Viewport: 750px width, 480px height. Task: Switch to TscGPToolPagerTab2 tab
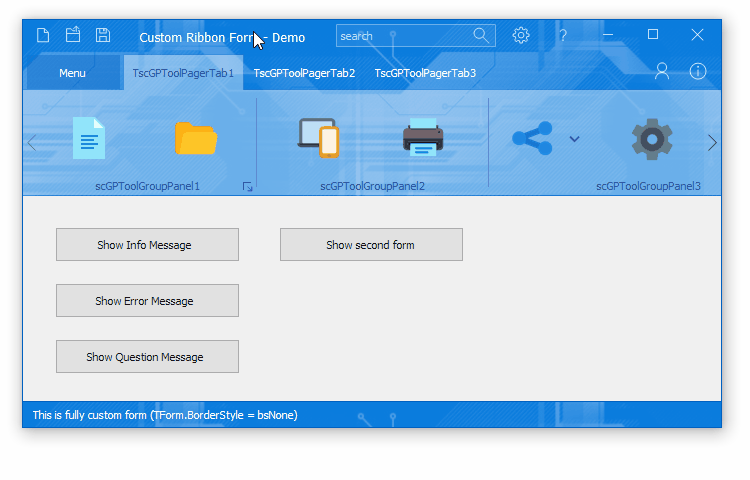[304, 73]
